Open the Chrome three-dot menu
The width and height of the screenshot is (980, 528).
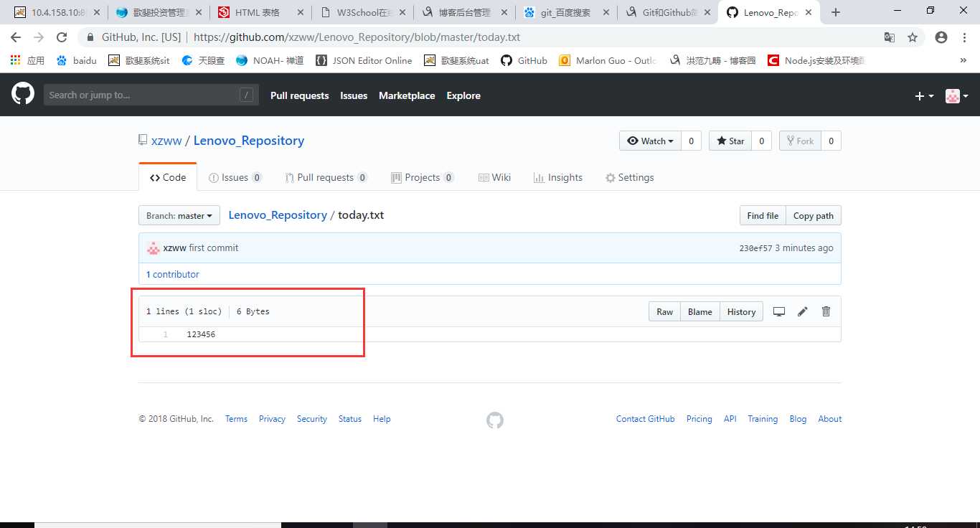pyautogui.click(x=964, y=37)
